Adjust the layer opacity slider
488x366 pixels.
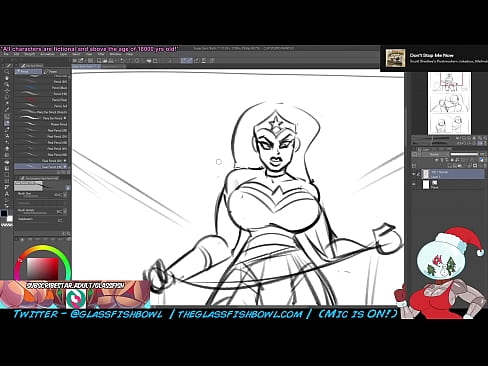pyautogui.click(x=465, y=154)
